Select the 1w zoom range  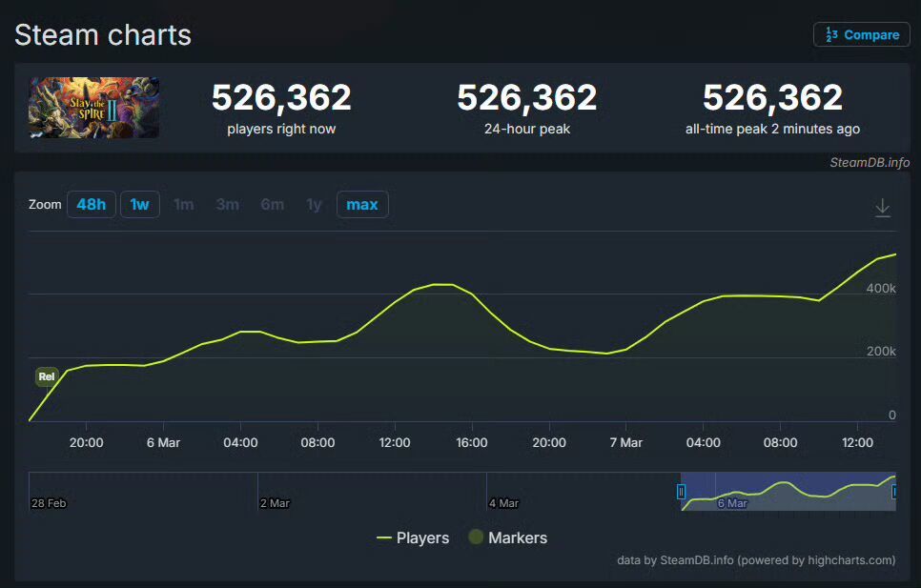click(x=140, y=204)
